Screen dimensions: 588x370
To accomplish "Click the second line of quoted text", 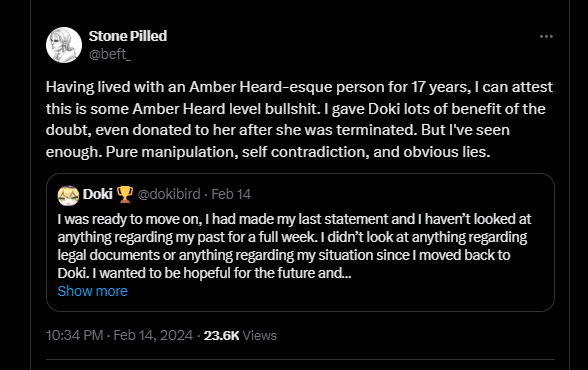I will point(292,237).
